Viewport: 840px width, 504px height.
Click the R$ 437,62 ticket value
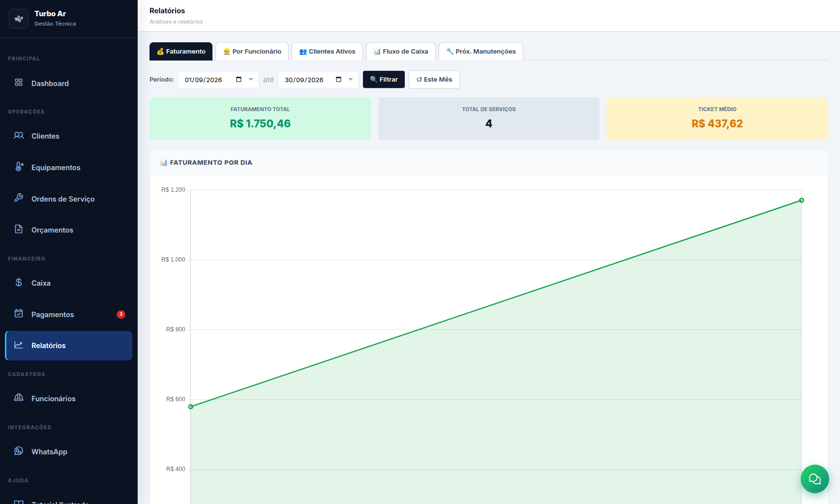click(x=717, y=123)
